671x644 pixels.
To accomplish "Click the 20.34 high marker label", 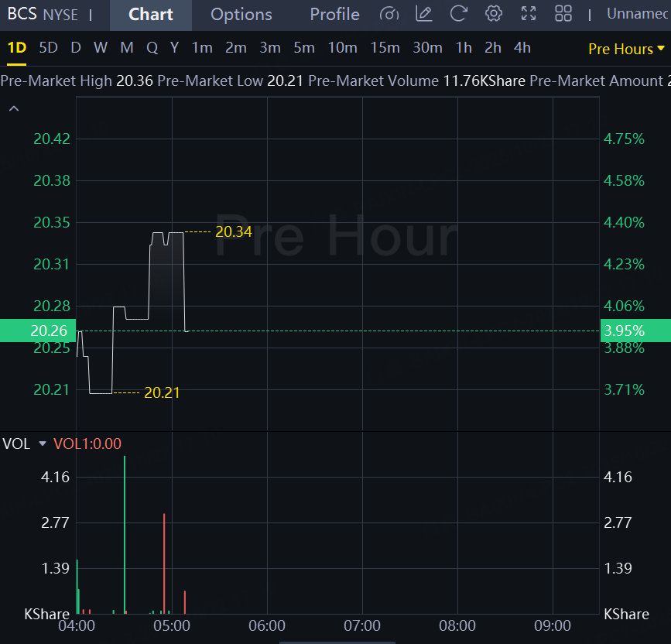I will 234,231.
